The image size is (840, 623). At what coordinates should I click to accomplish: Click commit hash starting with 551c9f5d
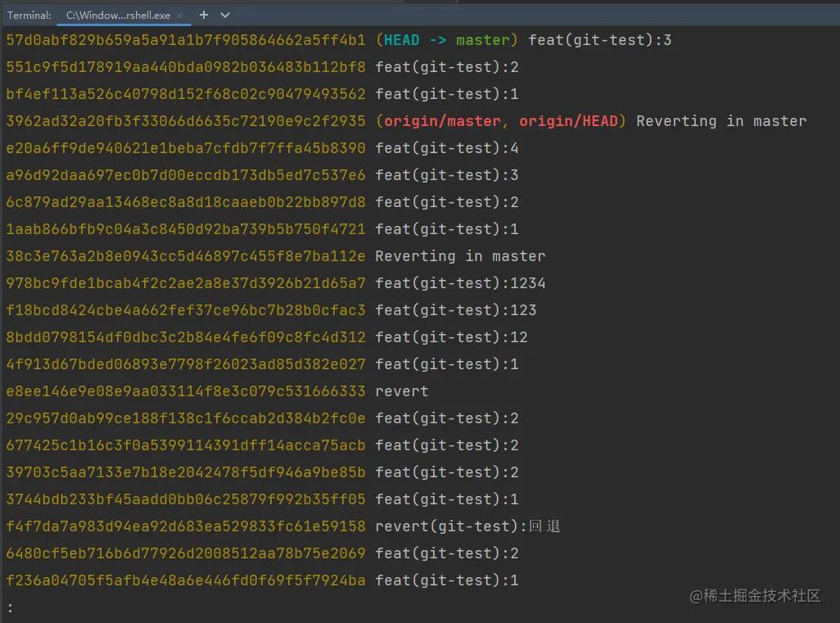186,67
